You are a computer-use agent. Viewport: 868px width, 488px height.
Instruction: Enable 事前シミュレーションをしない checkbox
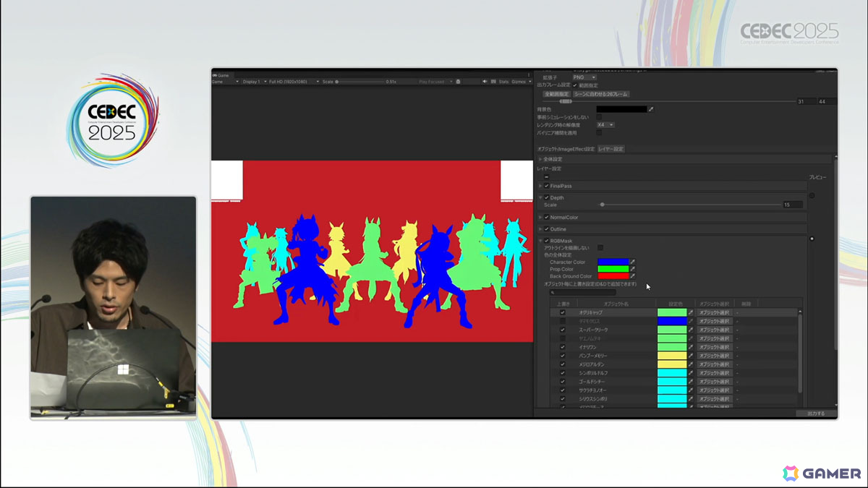tap(599, 117)
